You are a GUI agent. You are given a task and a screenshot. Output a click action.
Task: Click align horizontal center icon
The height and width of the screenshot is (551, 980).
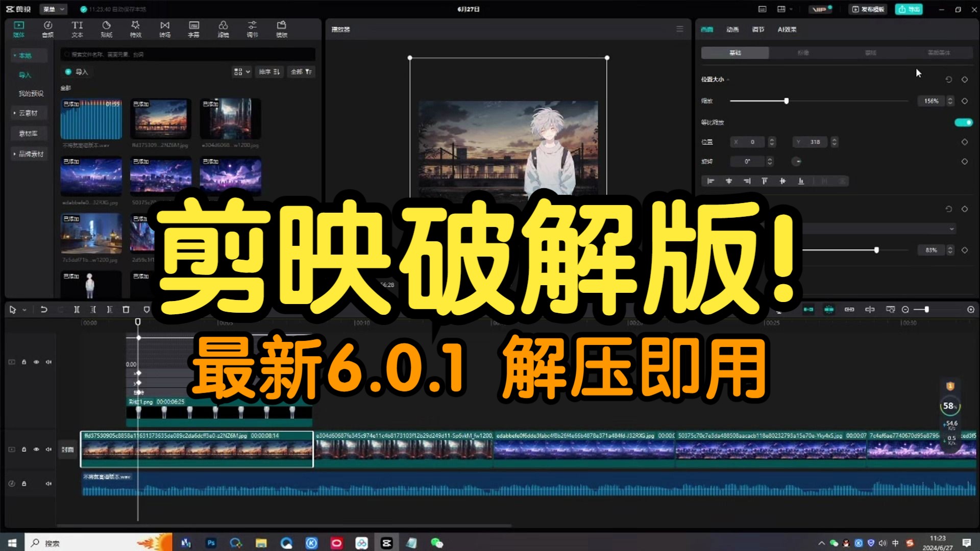click(728, 181)
